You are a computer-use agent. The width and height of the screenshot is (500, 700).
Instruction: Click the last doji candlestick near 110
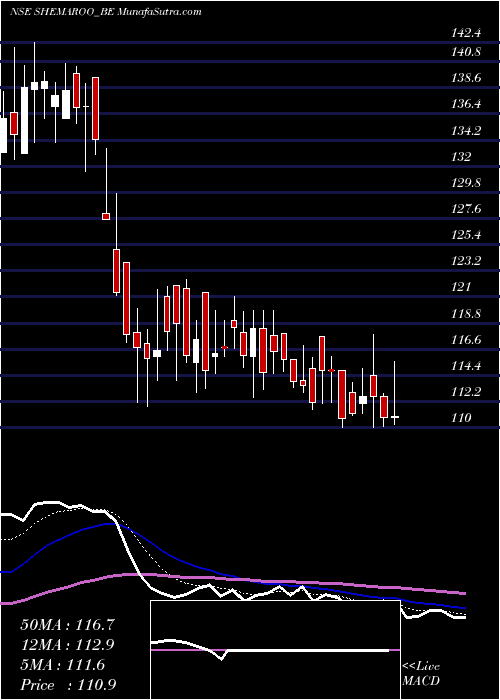395,395
